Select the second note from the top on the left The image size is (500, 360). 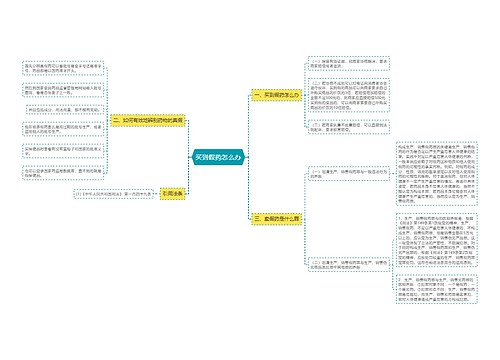click(x=63, y=90)
